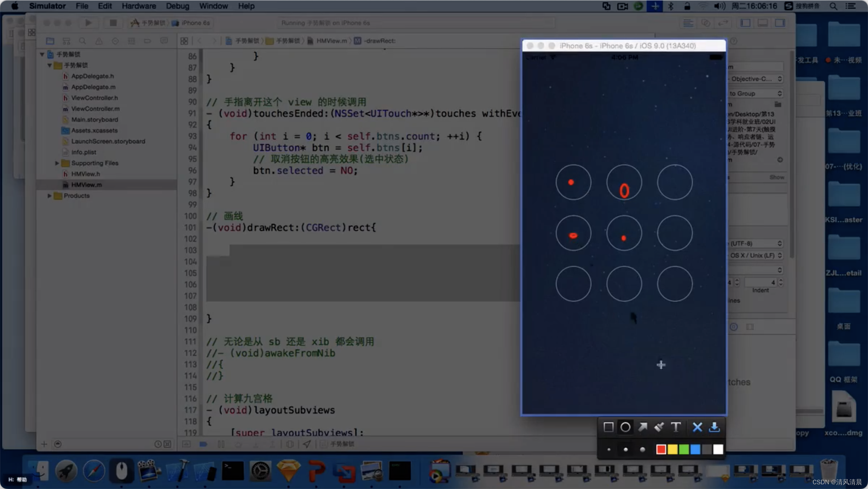This screenshot has width=868, height=489.
Task: Pick the gray color swatch
Action: click(x=707, y=449)
